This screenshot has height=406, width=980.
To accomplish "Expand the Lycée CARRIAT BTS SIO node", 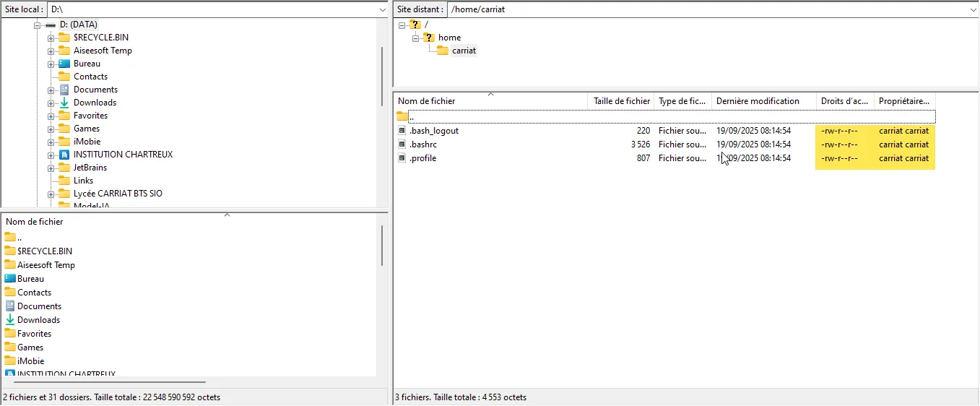I will (x=51, y=194).
